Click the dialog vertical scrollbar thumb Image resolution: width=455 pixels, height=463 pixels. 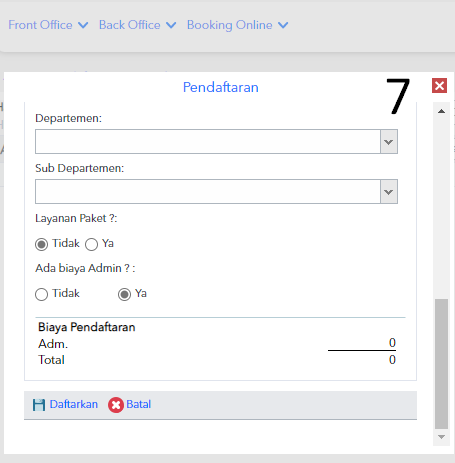click(441, 364)
